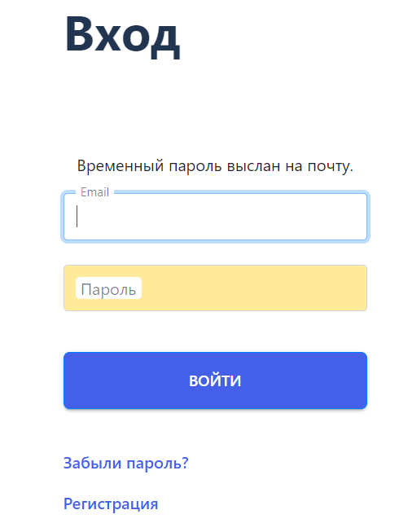Go to password recovery via Забыли пароль?
Screen dimensions: 412x532
point(126,464)
